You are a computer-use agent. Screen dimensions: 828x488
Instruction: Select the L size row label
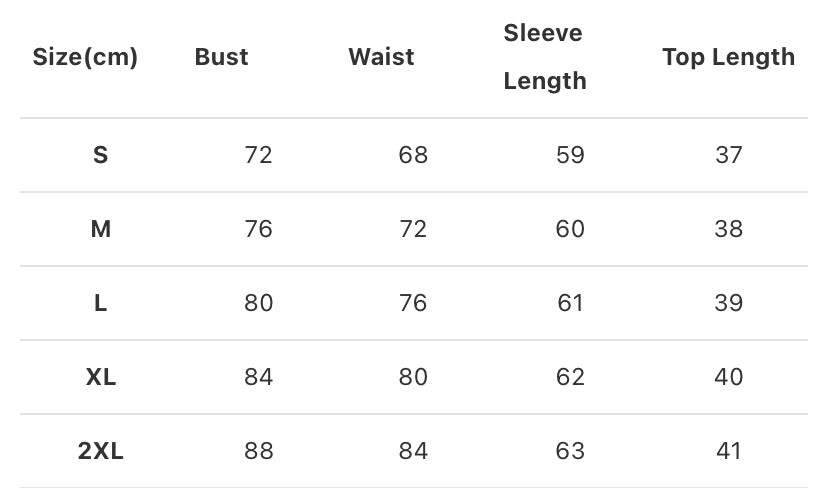[x=100, y=303]
